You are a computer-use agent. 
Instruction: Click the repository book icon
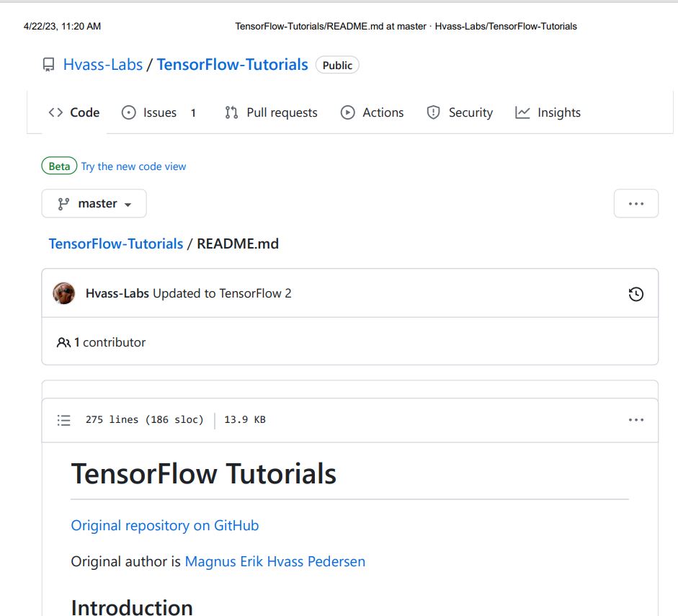point(48,65)
